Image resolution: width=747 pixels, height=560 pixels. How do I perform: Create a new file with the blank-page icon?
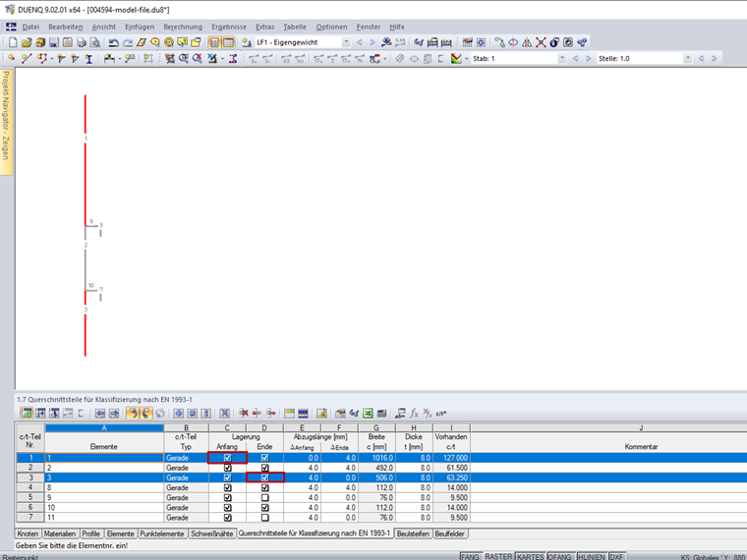coord(13,42)
